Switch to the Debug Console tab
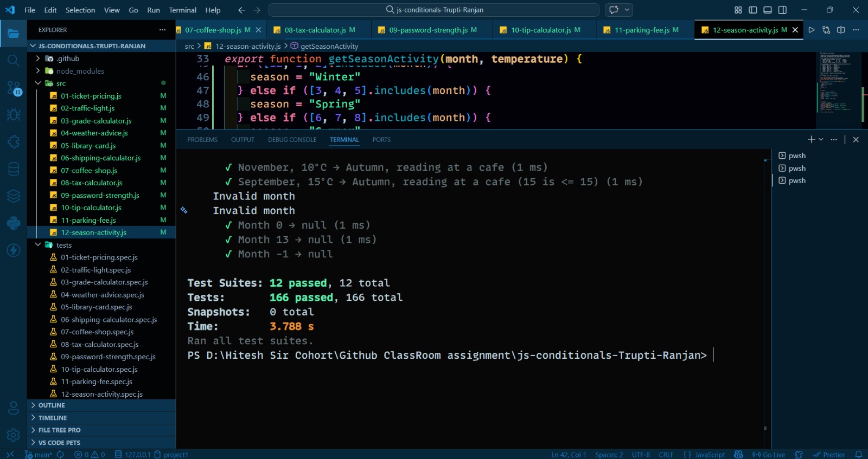 point(292,140)
